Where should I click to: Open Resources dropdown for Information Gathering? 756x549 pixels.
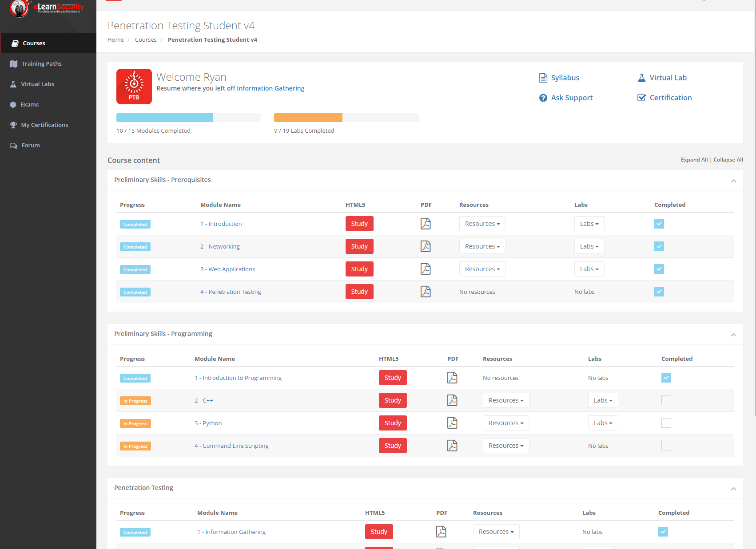tap(496, 532)
